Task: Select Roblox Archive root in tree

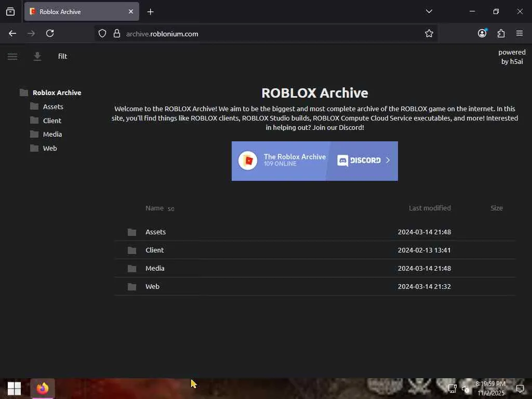Action: tap(57, 92)
